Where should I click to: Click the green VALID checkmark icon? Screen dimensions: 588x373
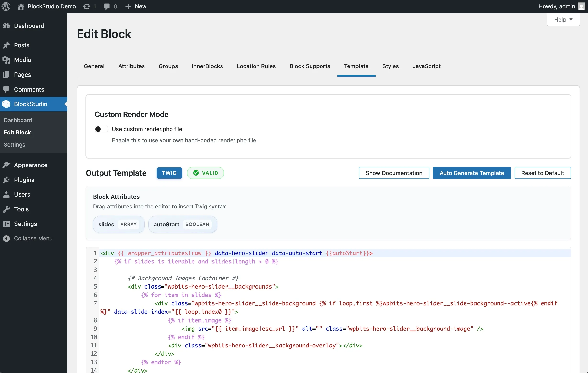click(196, 173)
